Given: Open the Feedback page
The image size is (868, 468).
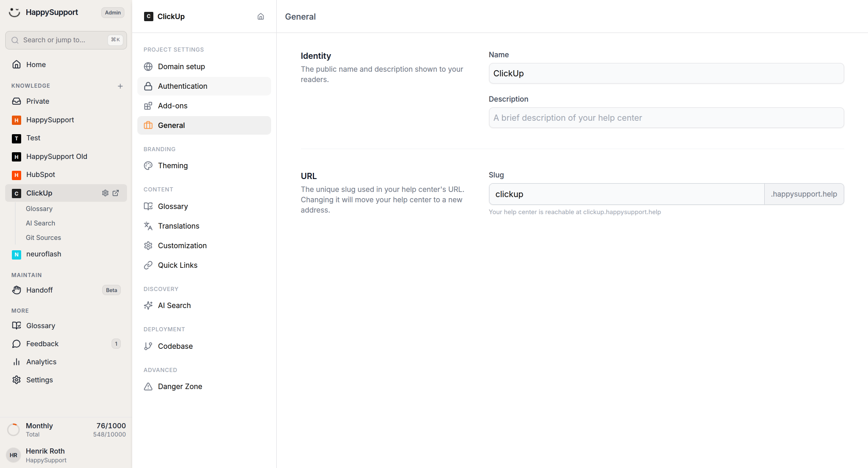Looking at the screenshot, I should (66, 344).
